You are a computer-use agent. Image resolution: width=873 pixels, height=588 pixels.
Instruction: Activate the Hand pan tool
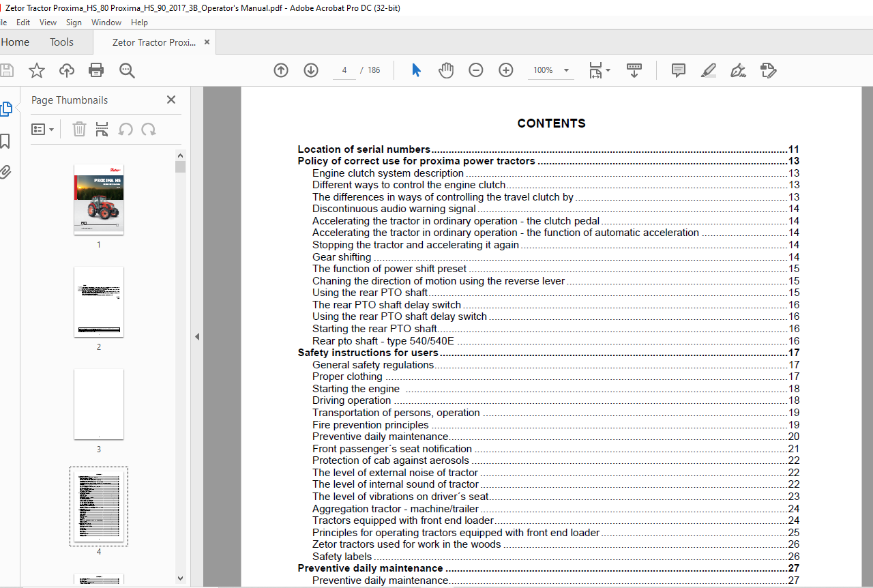[x=446, y=70]
